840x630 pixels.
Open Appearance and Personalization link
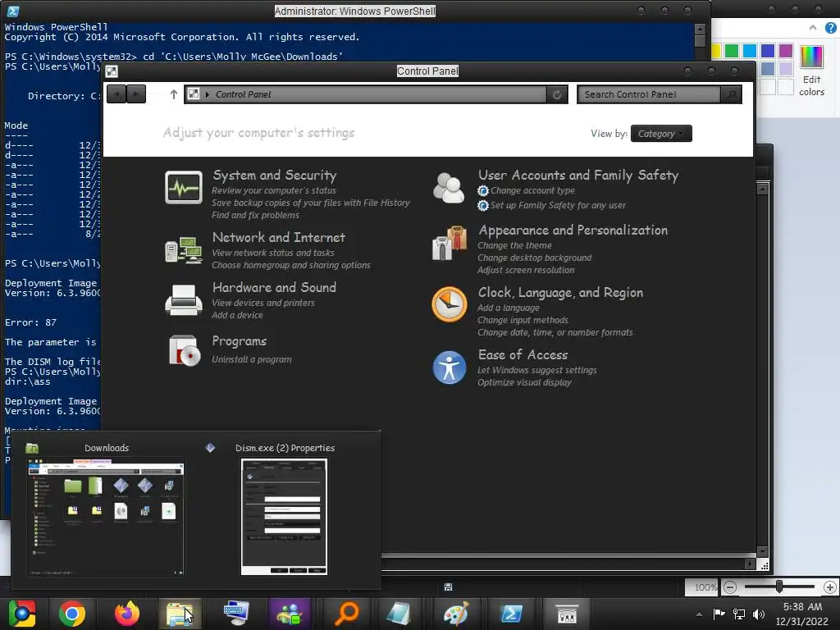(x=573, y=231)
